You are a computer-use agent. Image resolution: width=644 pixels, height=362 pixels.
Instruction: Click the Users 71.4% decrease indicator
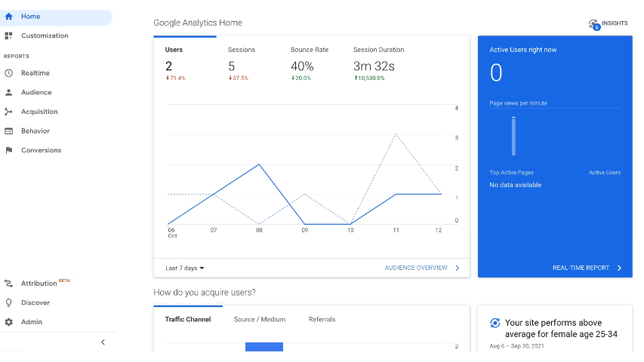tap(176, 78)
